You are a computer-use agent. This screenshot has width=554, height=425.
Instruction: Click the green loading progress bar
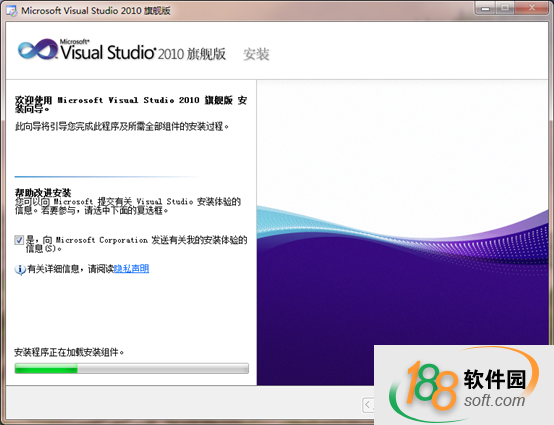pyautogui.click(x=131, y=368)
